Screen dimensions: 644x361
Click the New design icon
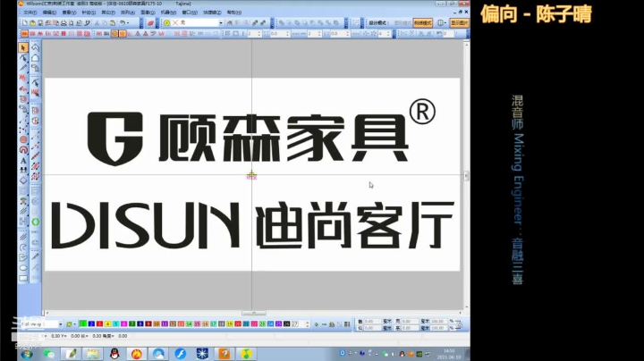click(x=25, y=23)
